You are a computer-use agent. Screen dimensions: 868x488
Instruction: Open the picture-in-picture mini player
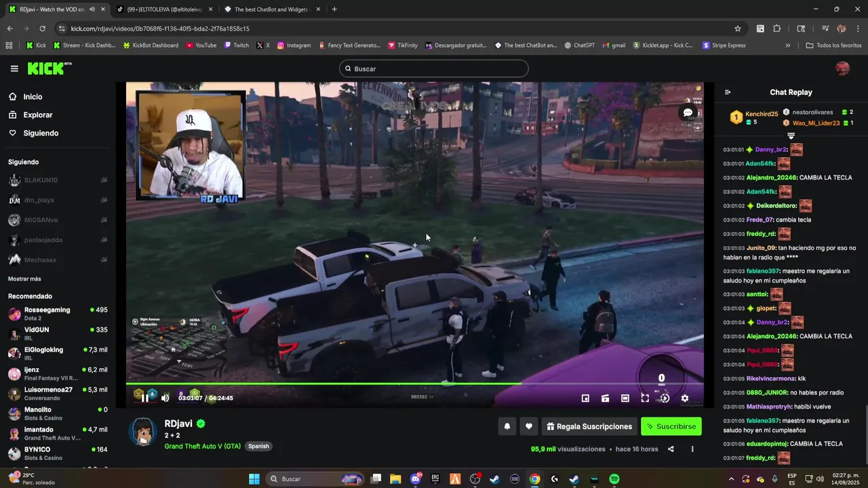click(x=585, y=399)
